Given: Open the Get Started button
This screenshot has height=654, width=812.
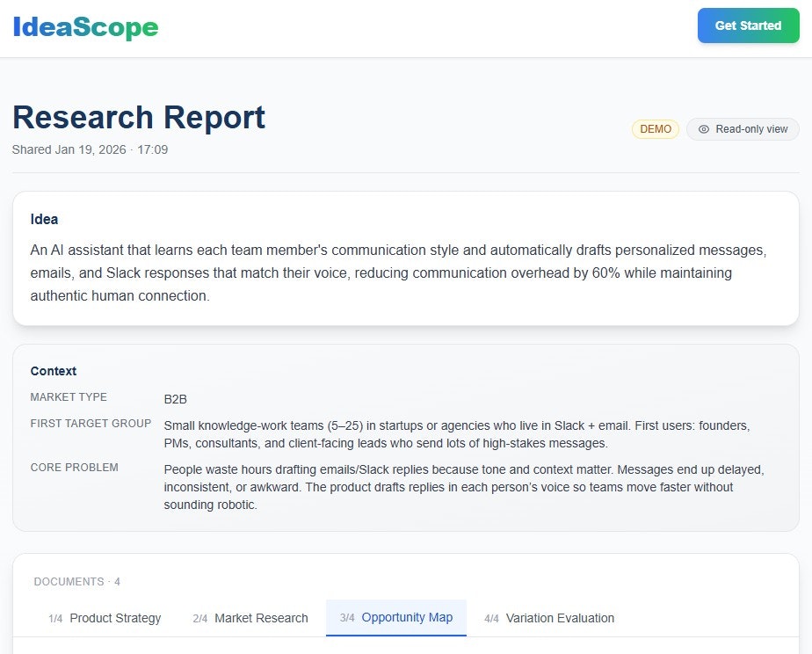Looking at the screenshot, I should coord(748,25).
